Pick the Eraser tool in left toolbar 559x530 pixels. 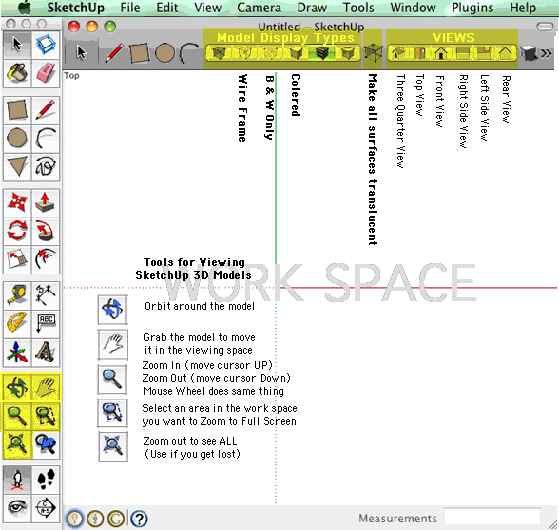[45, 73]
